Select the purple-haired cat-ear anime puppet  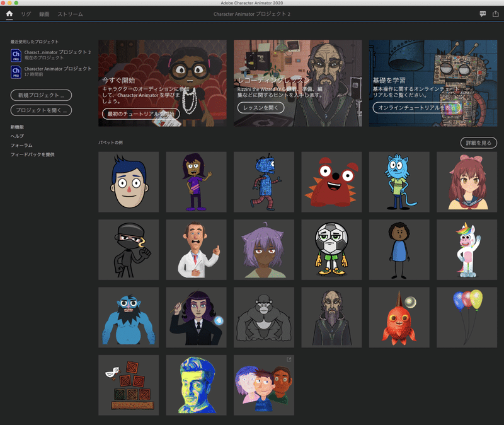(264, 250)
